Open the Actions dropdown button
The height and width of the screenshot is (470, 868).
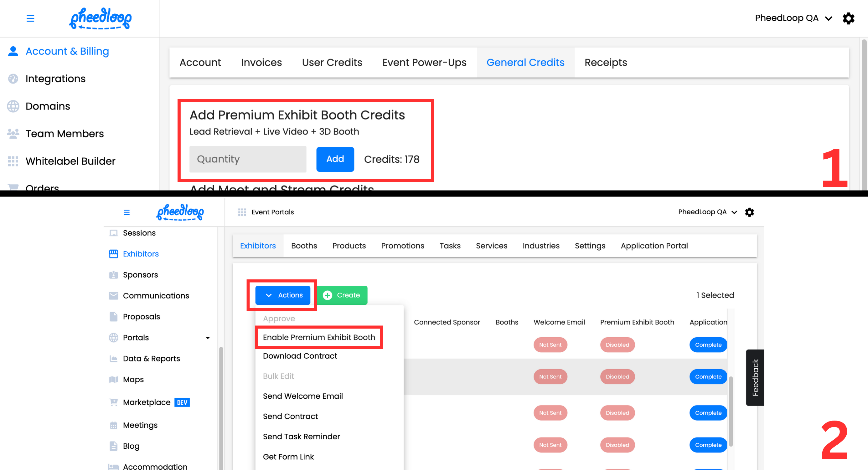tap(283, 295)
